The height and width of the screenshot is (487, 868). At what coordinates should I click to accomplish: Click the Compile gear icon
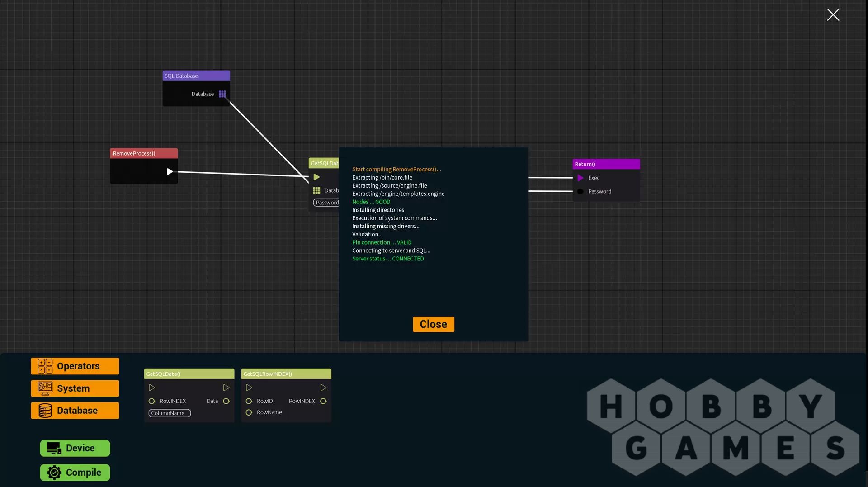point(54,473)
